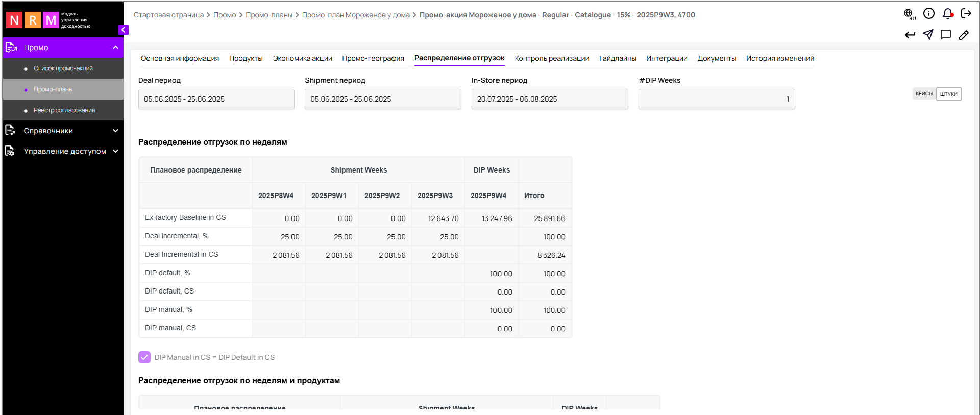Open the notifications bell
This screenshot has width=980, height=415.
pyautogui.click(x=947, y=14)
